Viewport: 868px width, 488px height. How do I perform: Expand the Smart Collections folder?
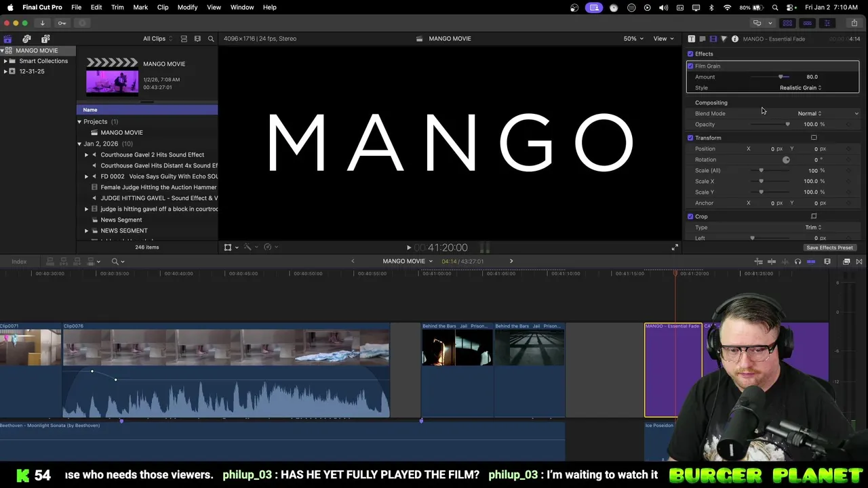coord(5,61)
